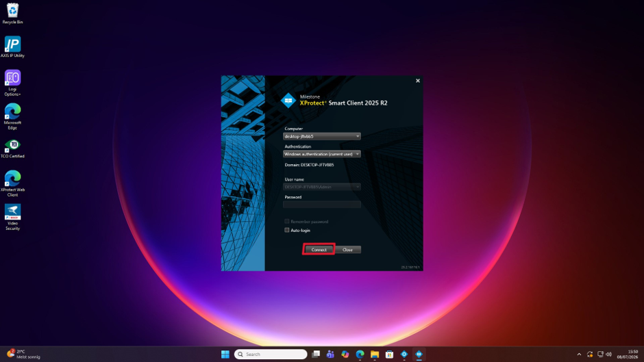The width and height of the screenshot is (644, 362).
Task: Click the version number at dialog bottom
Action: click(x=410, y=267)
